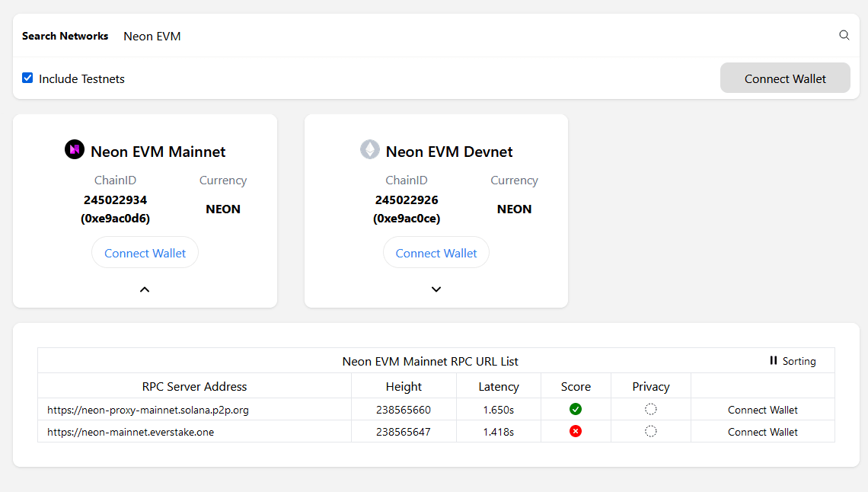The image size is (868, 492).
Task: Connect wallet on Neon EVM Mainnet card
Action: (x=145, y=253)
